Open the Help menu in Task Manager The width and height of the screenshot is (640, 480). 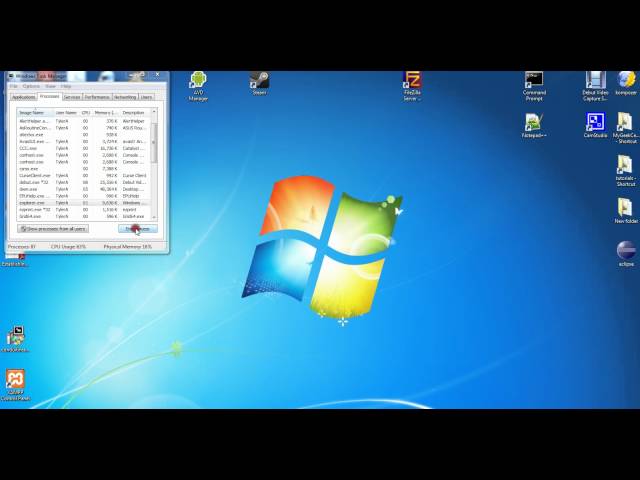pos(66,86)
